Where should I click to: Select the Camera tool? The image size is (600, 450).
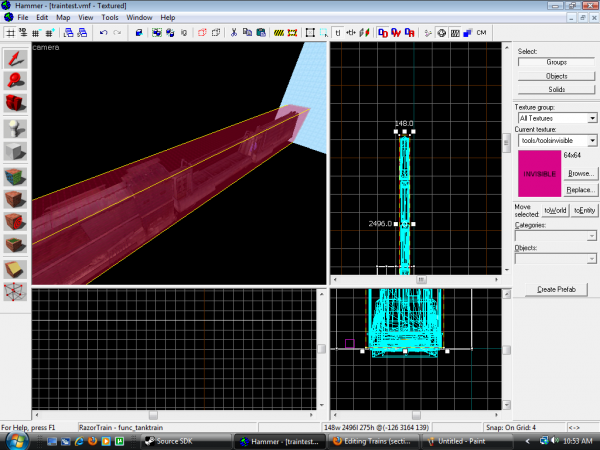coord(15,103)
